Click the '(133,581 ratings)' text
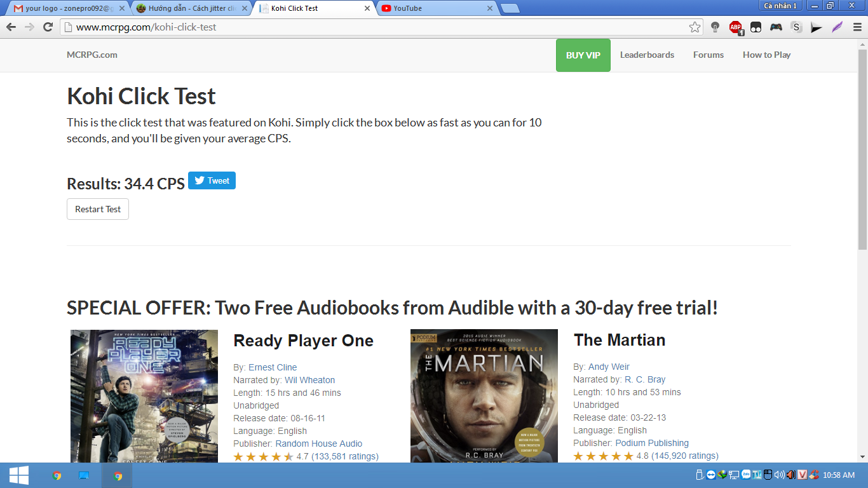This screenshot has width=868, height=488. tap(345, 456)
